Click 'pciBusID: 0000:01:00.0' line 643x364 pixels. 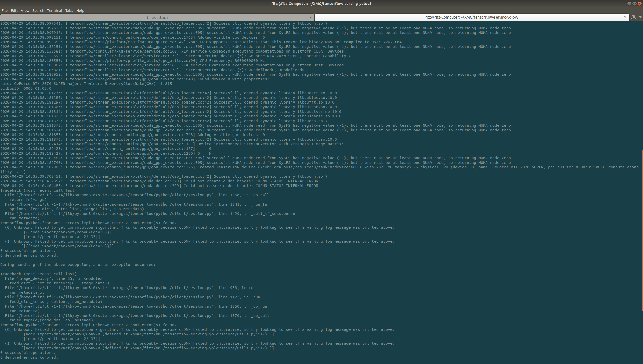(26, 88)
